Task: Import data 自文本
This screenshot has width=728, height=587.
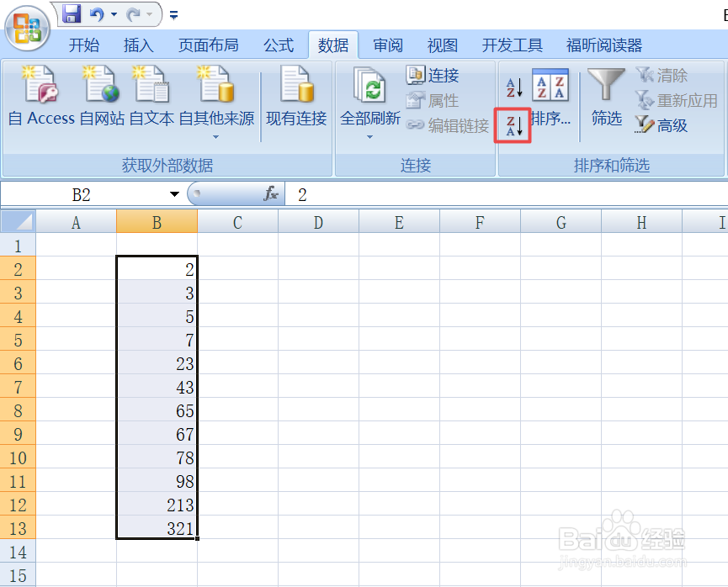Action: click(x=151, y=96)
